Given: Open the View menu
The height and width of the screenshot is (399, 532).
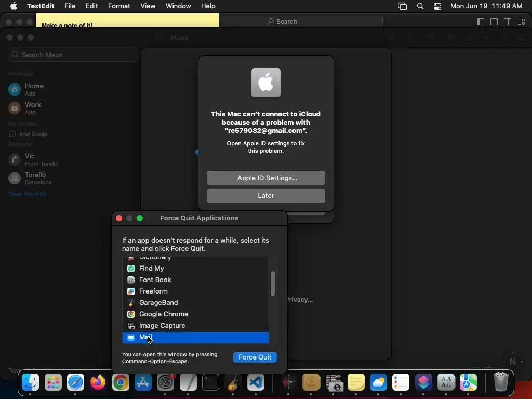Looking at the screenshot, I should tap(148, 6).
